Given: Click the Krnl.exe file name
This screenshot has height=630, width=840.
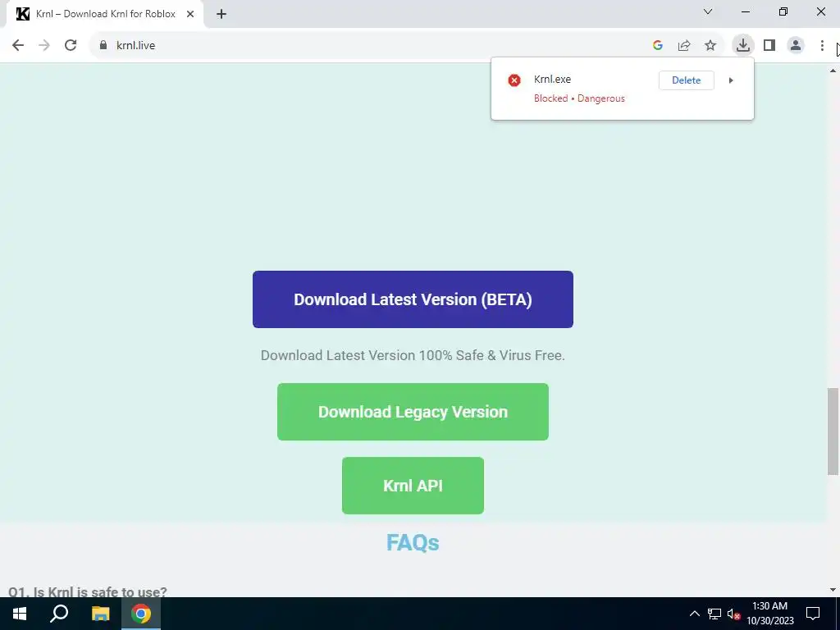Looking at the screenshot, I should (x=552, y=80).
